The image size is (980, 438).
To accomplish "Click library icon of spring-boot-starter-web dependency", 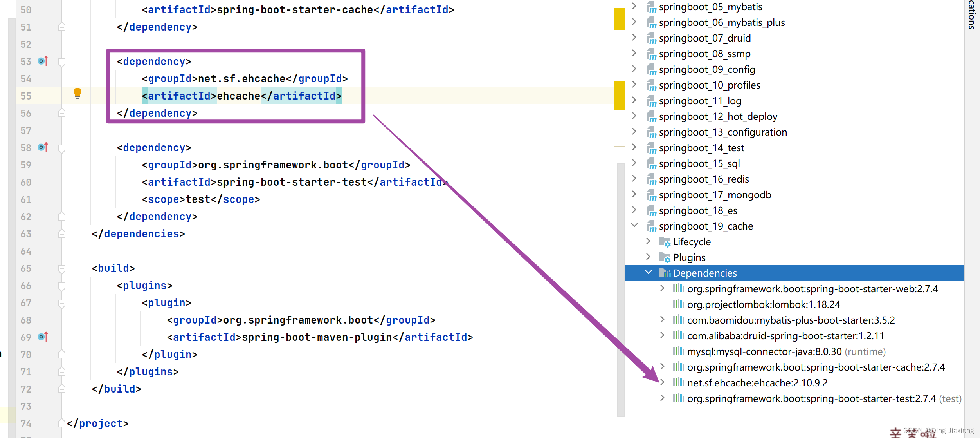I will 678,289.
